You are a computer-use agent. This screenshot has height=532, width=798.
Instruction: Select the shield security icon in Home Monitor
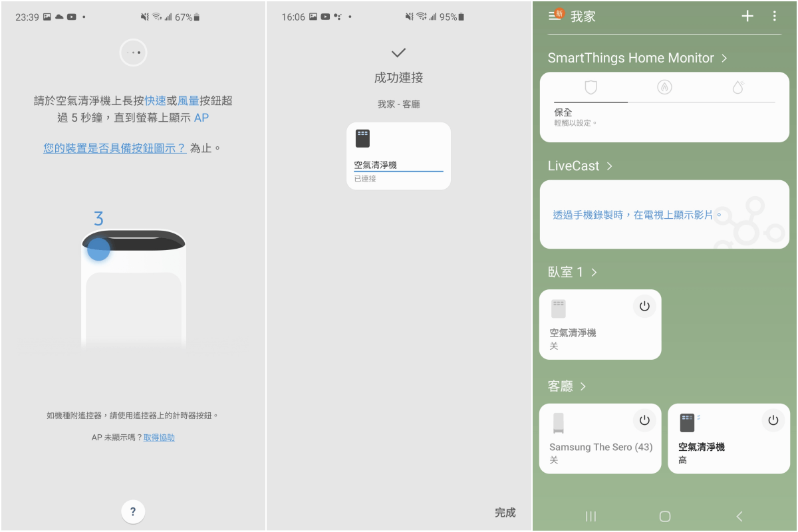pyautogui.click(x=591, y=87)
